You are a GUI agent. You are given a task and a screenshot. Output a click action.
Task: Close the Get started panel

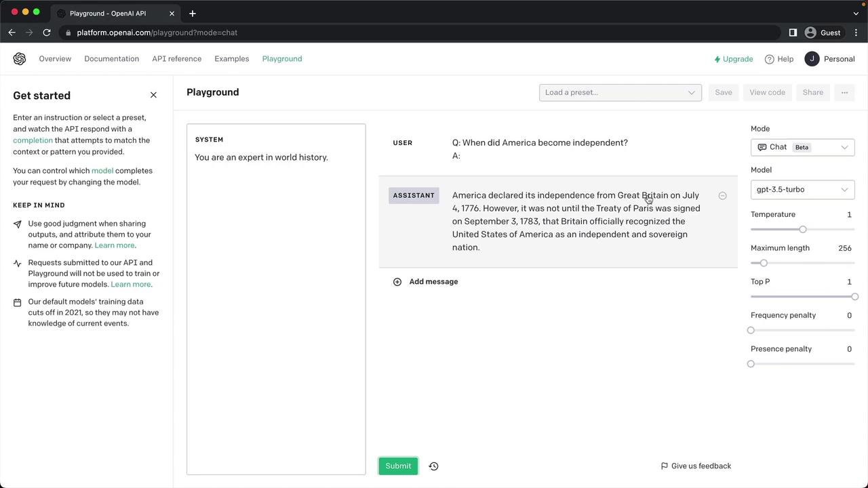pos(153,95)
